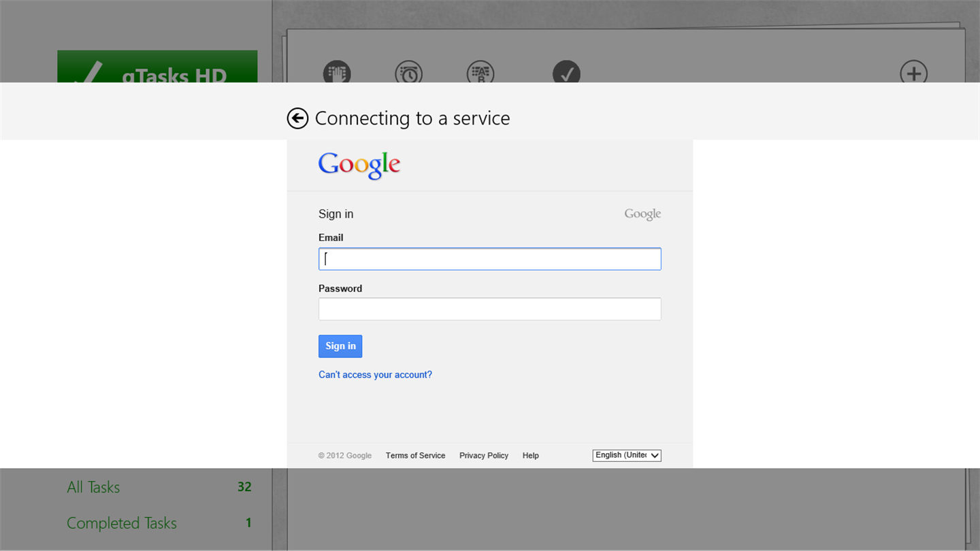Select the alphabetical sort A-B icon
This screenshot has width=980, height=551.
(480, 73)
